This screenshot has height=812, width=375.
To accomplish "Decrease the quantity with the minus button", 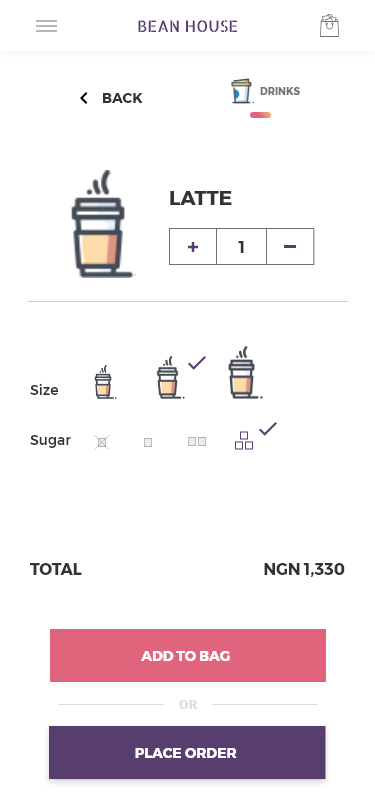I will pos(290,246).
